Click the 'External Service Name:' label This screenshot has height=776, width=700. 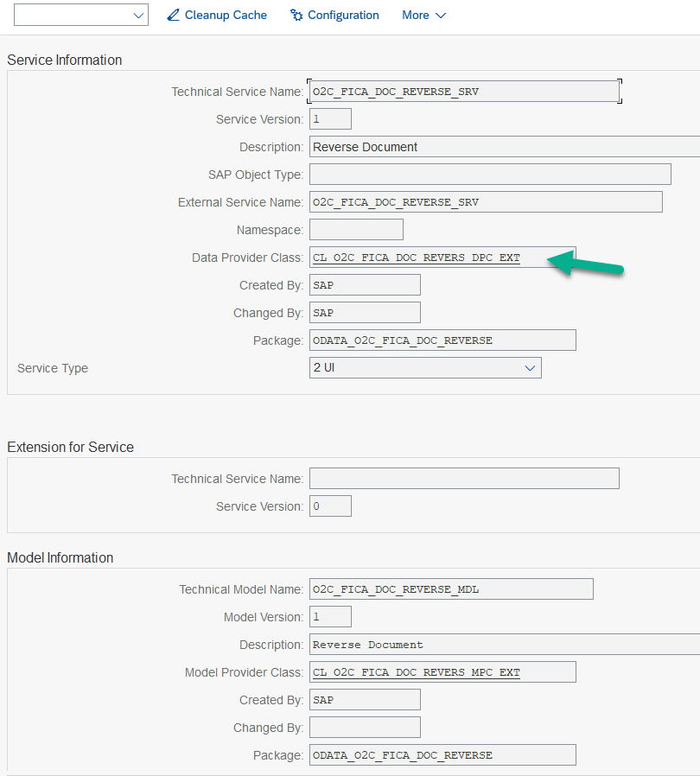tap(240, 202)
